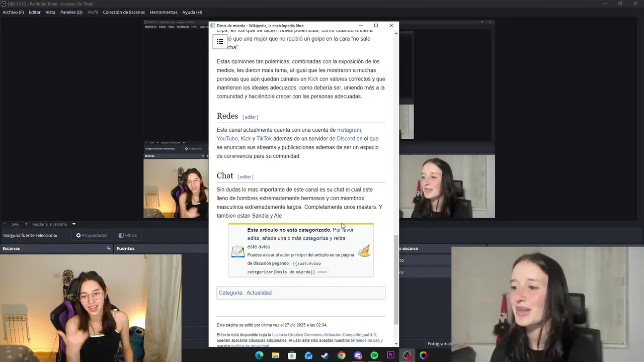Click the Wikipedia window favicon in title bar

[213, 26]
